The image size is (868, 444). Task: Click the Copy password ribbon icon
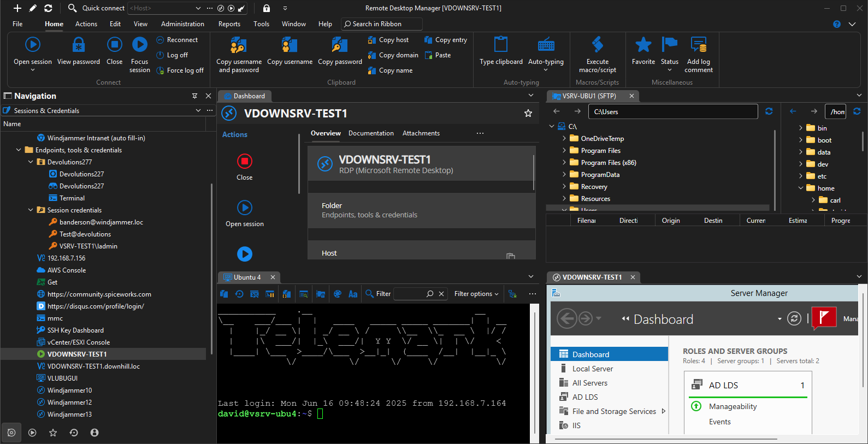pyautogui.click(x=340, y=44)
